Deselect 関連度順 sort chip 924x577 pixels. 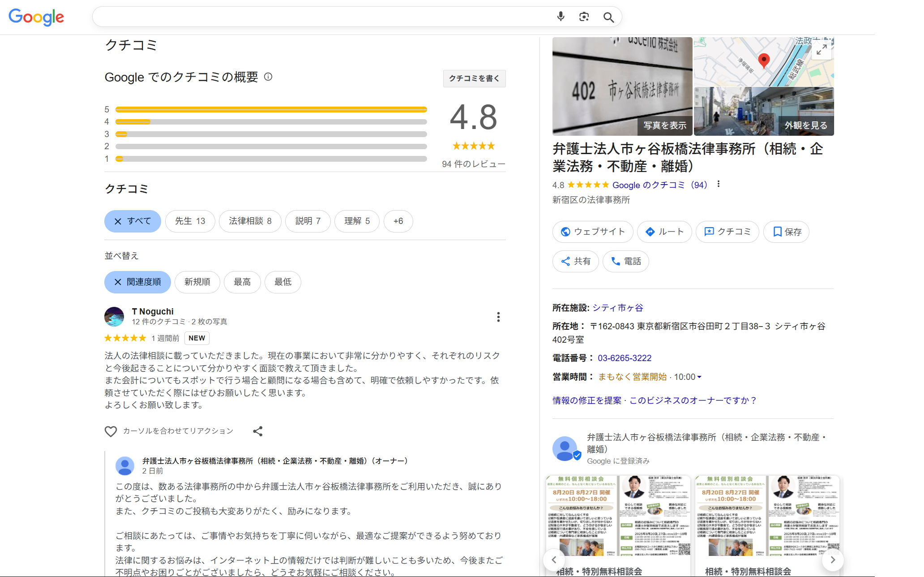pos(137,282)
